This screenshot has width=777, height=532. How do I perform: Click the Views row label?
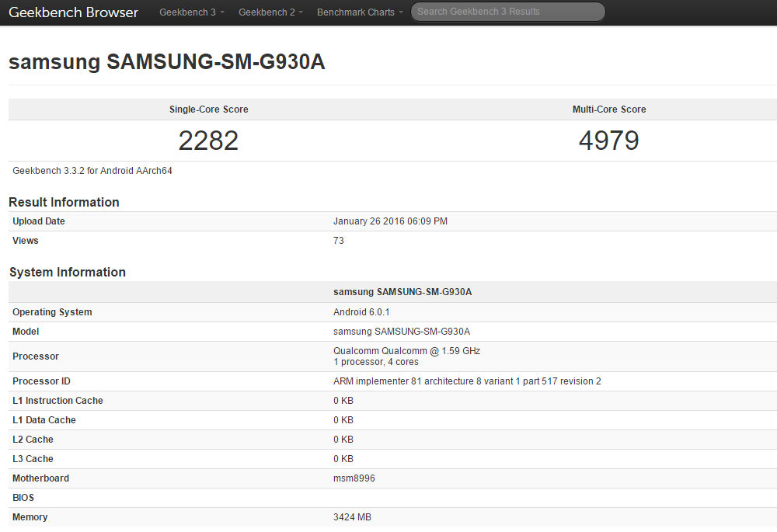click(26, 240)
